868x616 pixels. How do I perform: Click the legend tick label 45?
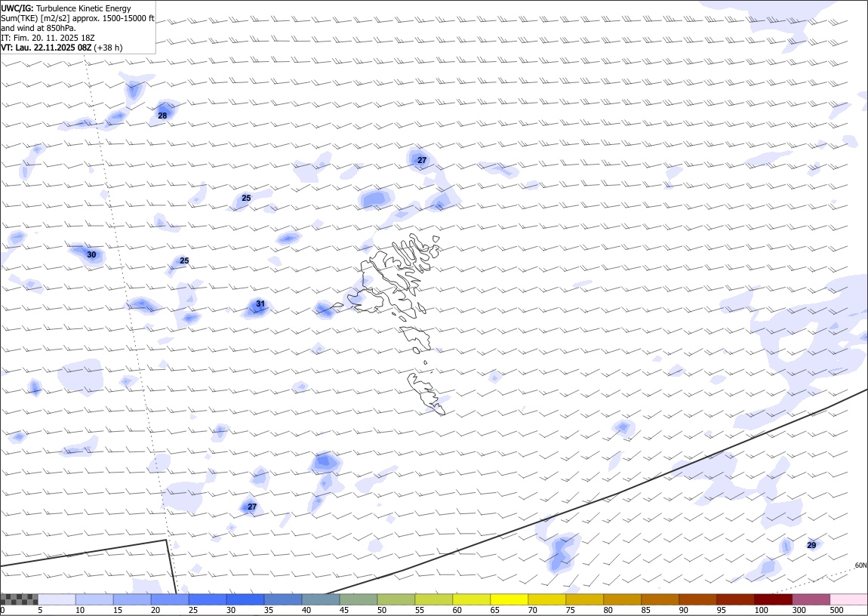(344, 611)
